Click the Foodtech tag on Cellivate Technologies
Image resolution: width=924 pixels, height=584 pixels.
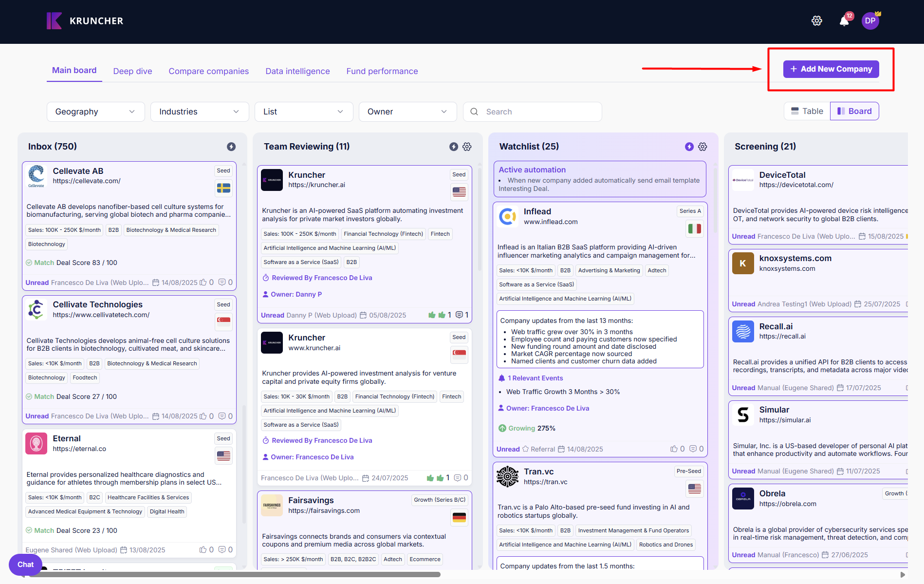pyautogui.click(x=85, y=377)
